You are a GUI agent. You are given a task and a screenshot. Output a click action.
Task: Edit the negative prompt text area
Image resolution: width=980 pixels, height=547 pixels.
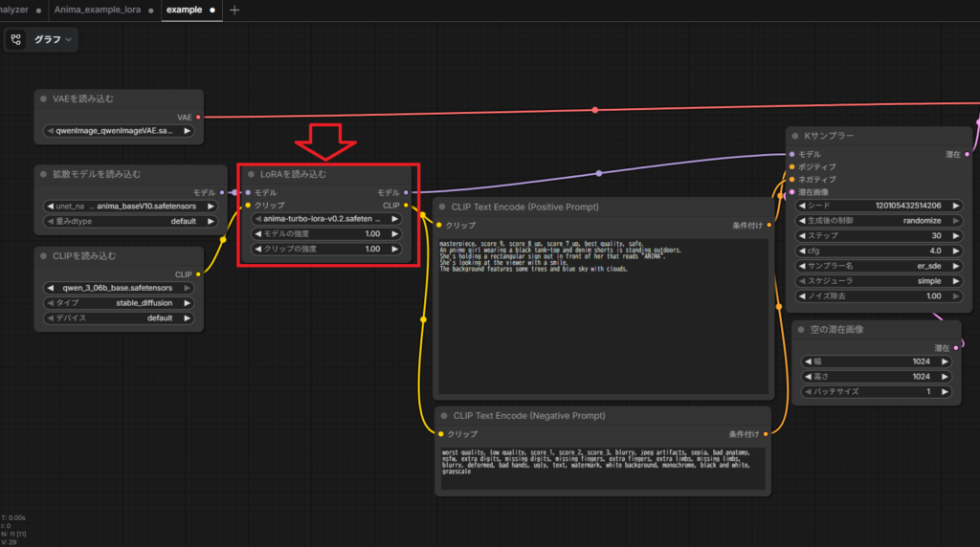(x=603, y=469)
